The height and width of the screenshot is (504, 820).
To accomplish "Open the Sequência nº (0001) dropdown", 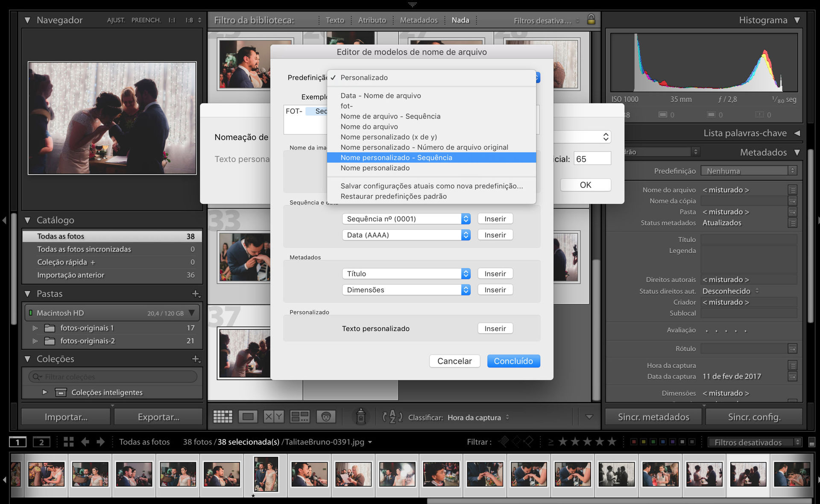I will click(x=406, y=219).
